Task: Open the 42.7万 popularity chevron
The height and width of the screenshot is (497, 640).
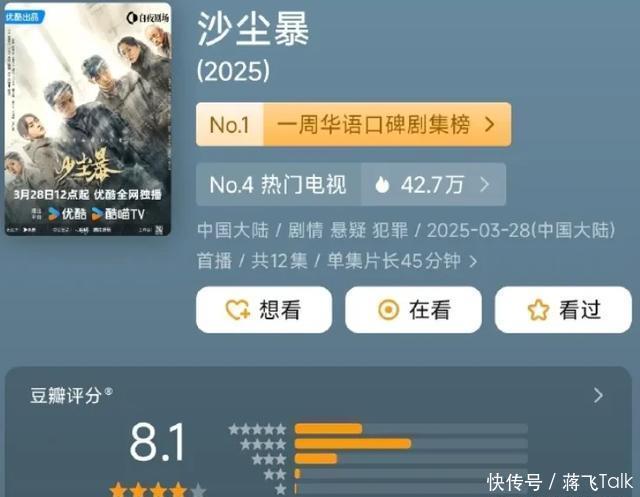Action: point(484,184)
